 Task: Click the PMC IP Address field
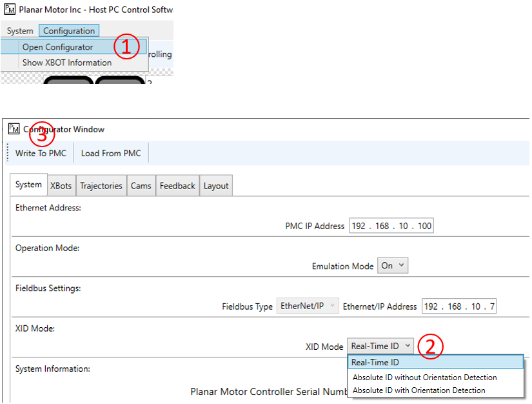[x=391, y=226]
